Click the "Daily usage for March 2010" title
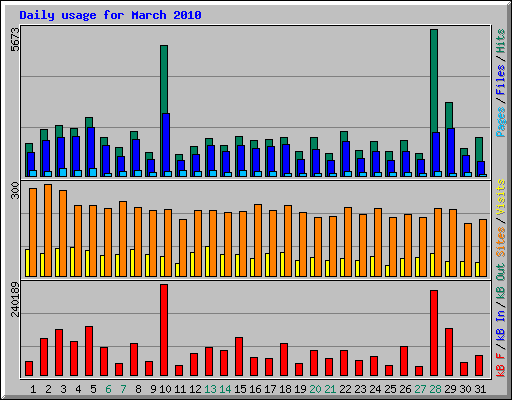Screen dimensions: 512x400 click(x=110, y=15)
